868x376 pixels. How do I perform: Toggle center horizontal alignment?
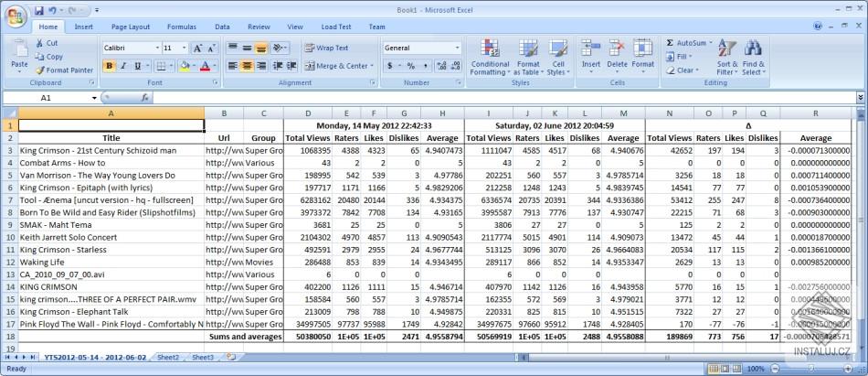point(247,66)
